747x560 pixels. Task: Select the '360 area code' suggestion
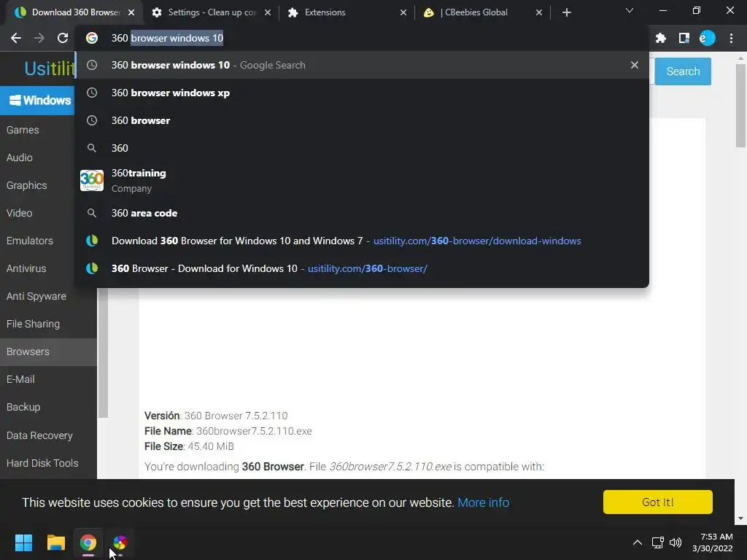(362, 213)
